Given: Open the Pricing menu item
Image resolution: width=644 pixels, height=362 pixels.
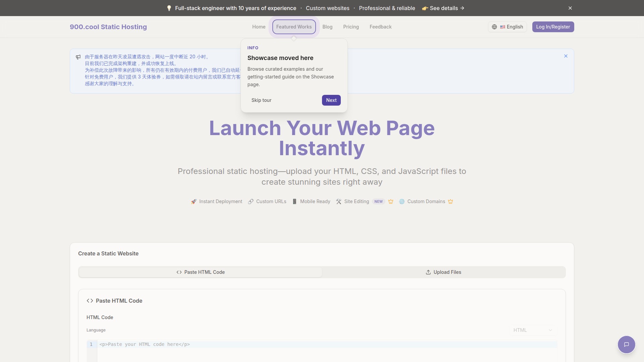Looking at the screenshot, I should (x=351, y=27).
